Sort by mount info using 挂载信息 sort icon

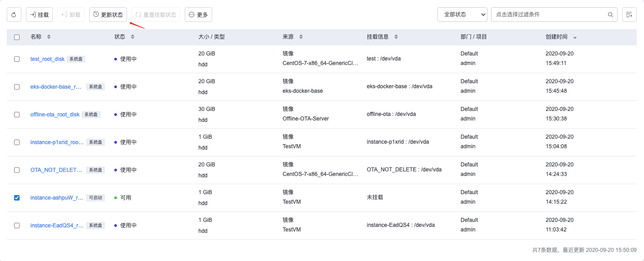tap(396, 37)
